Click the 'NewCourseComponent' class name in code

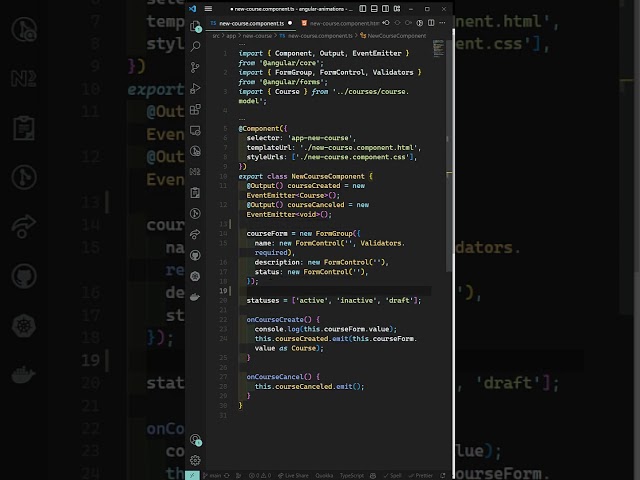pyautogui.click(x=328, y=176)
